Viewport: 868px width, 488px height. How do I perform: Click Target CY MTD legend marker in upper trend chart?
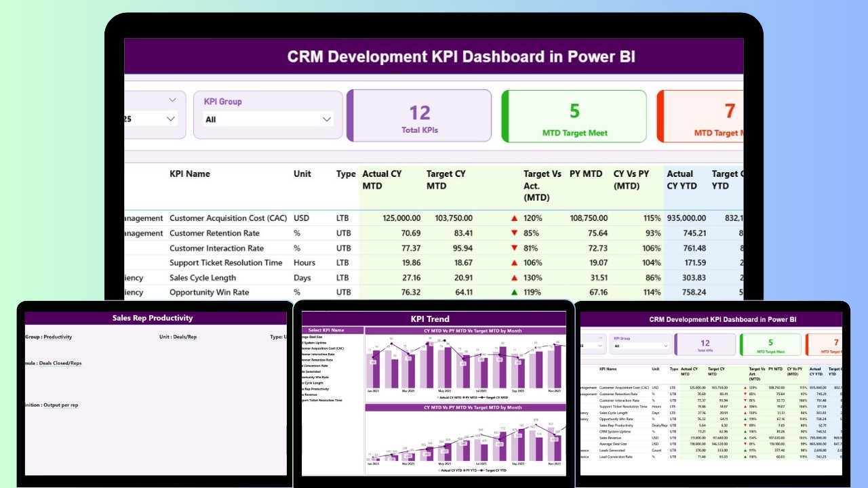click(481, 397)
